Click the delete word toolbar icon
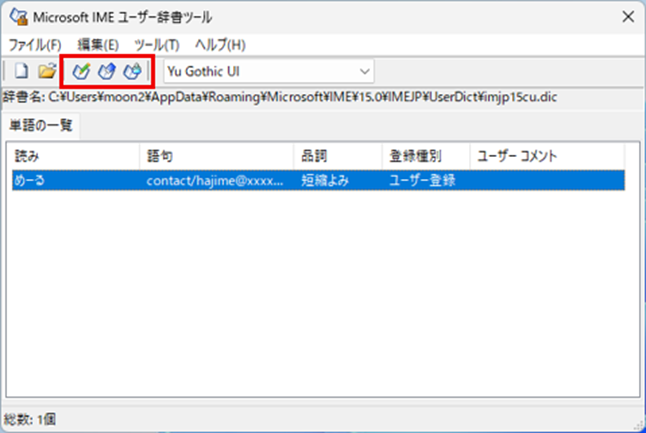Screen dimensions: 646x433 (132, 71)
